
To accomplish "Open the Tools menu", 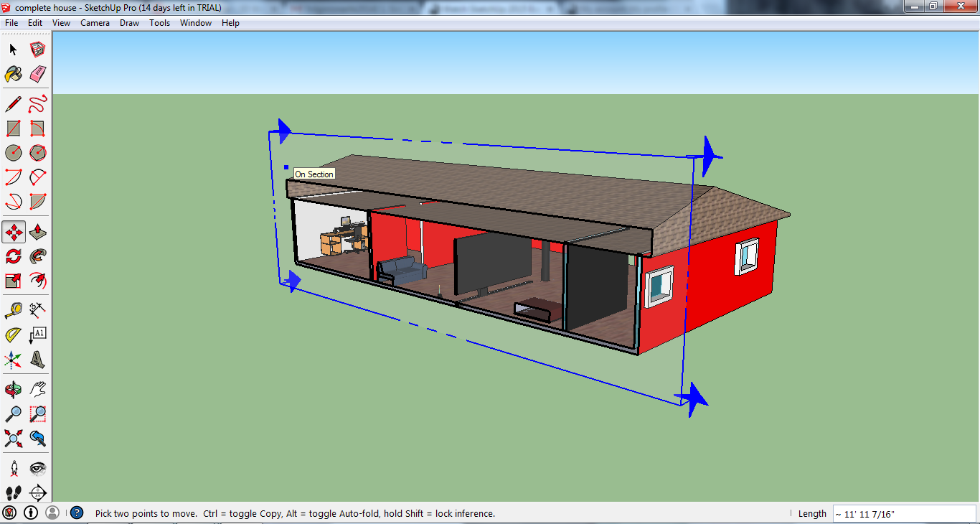I will [x=159, y=22].
